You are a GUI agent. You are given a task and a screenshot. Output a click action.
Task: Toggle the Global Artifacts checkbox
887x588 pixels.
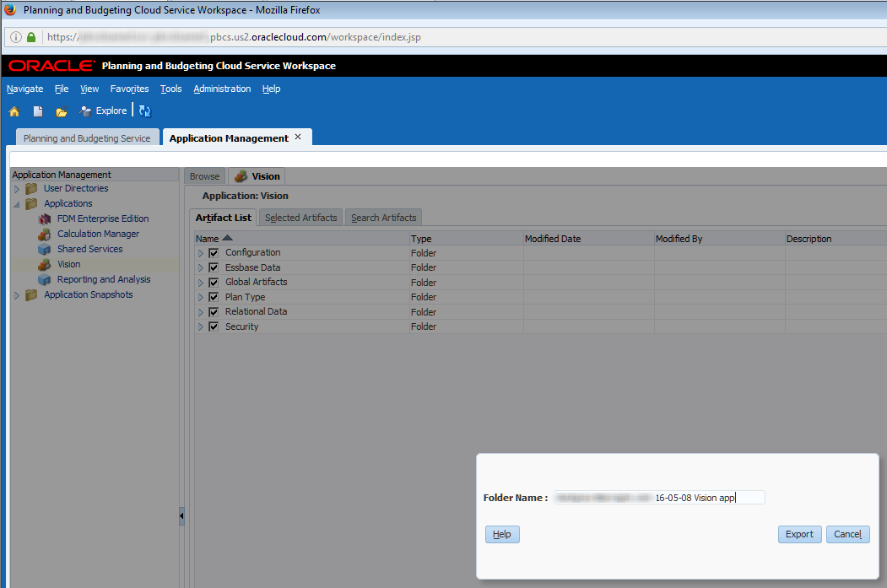(x=214, y=282)
